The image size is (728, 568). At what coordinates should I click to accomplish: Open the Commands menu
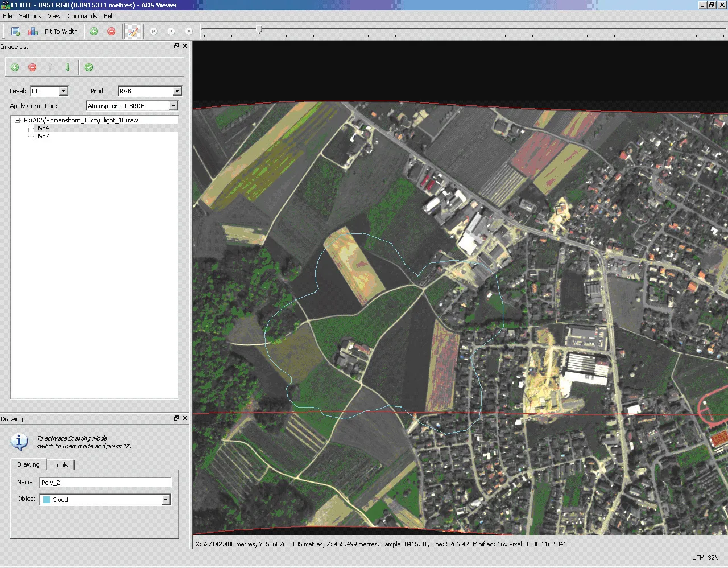(x=82, y=16)
